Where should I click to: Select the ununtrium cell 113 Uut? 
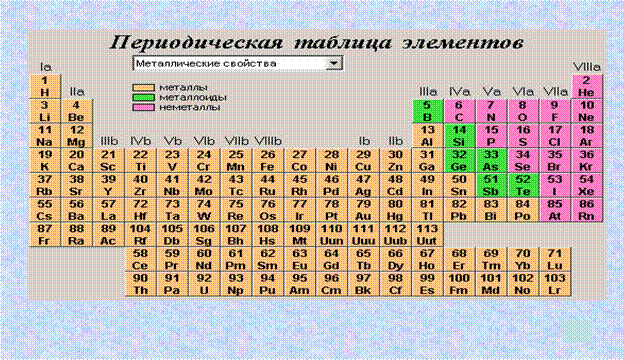427,235
